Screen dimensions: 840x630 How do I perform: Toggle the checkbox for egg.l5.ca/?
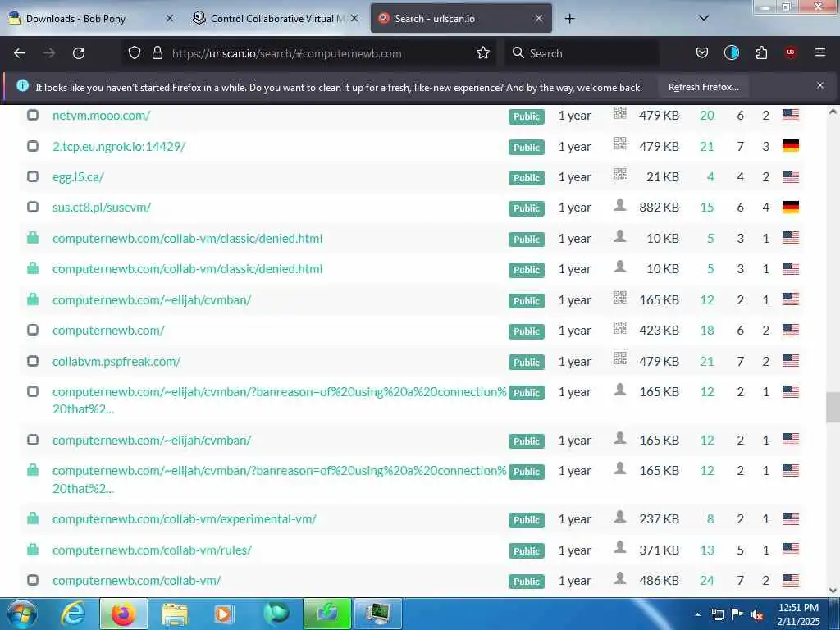[x=33, y=177]
